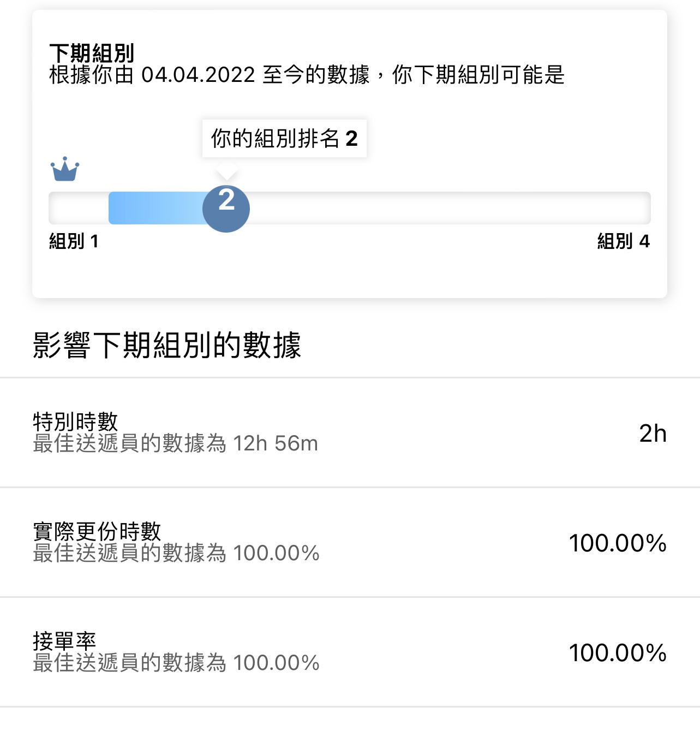Tap best courier text under 實際更份時數
Screen dimensions: 700x754
click(x=176, y=553)
